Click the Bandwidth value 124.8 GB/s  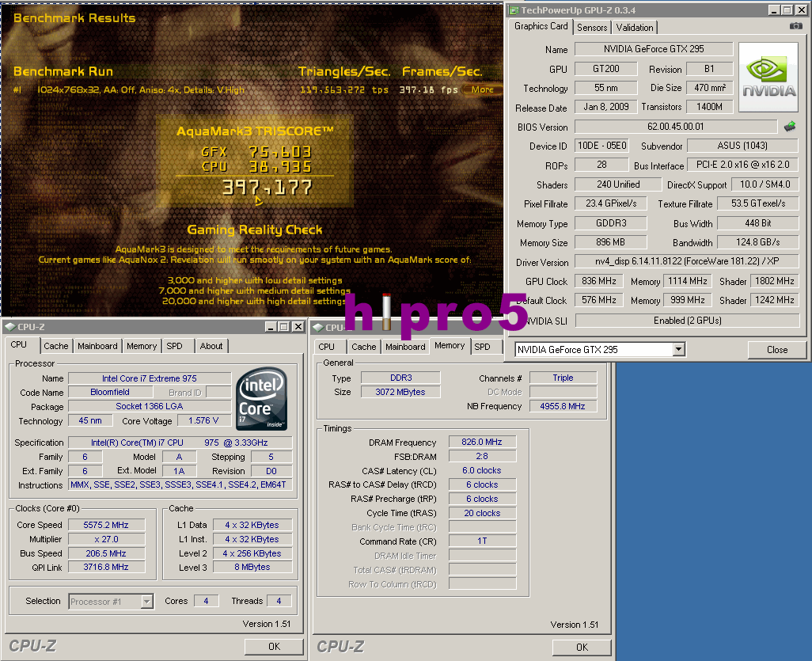(757, 242)
